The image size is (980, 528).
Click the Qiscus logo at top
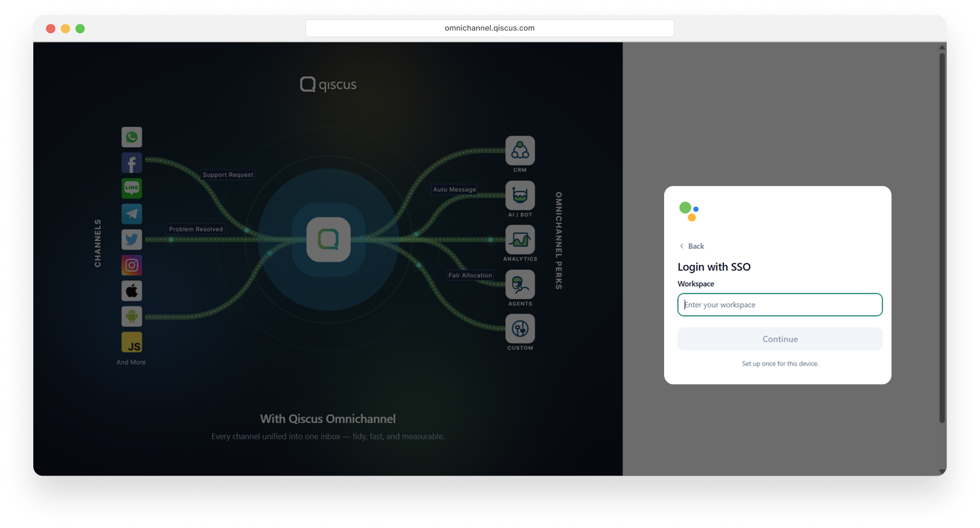[328, 84]
